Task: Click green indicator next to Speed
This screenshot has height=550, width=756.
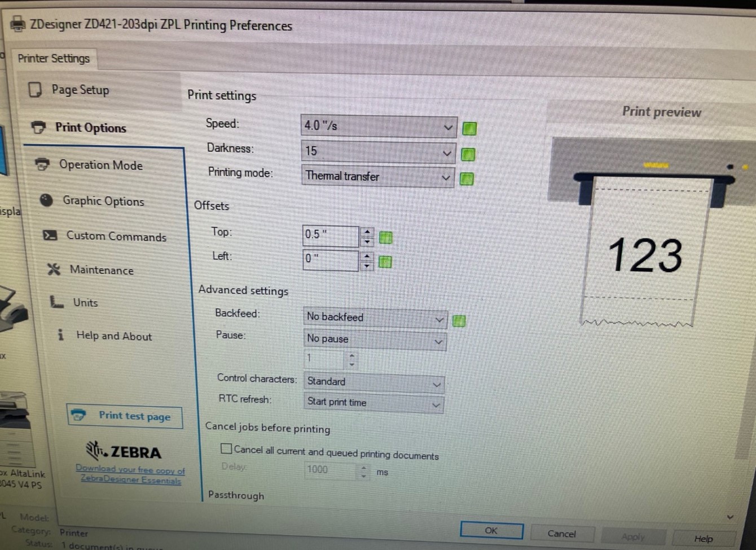Action: 469,129
